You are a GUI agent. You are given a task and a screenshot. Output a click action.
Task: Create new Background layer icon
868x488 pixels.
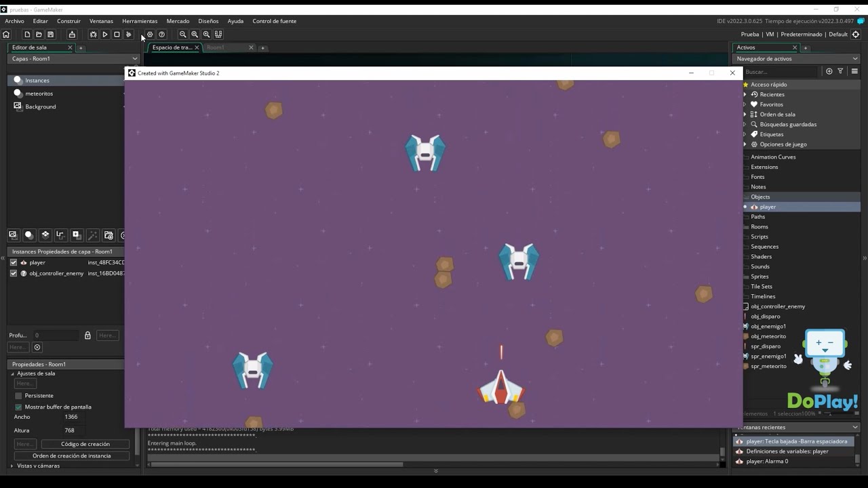(13, 235)
